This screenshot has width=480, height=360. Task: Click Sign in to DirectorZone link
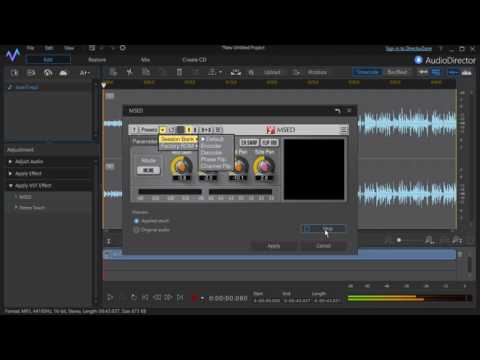[x=409, y=49]
